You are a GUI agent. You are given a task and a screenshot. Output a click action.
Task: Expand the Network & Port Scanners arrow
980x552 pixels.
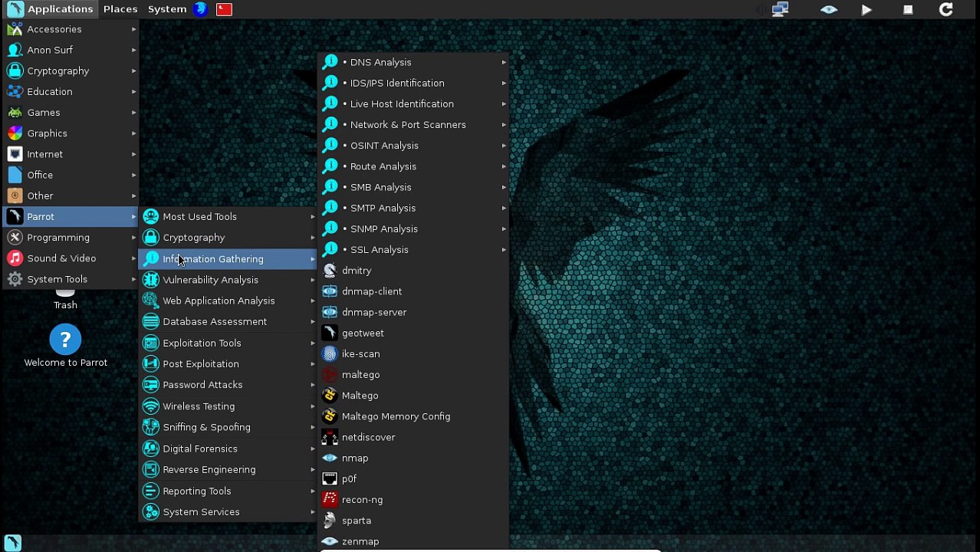coord(504,124)
